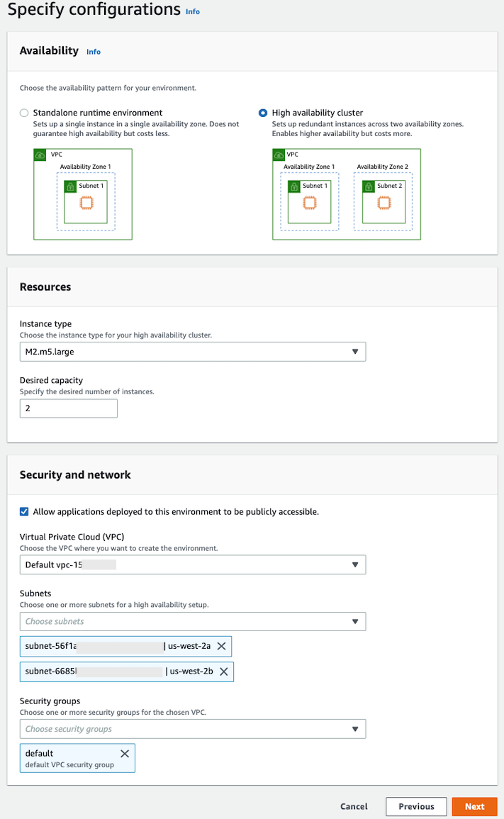Click the Subnet 2 icon in cluster diagram
This screenshot has height=819, width=504.
click(x=369, y=186)
